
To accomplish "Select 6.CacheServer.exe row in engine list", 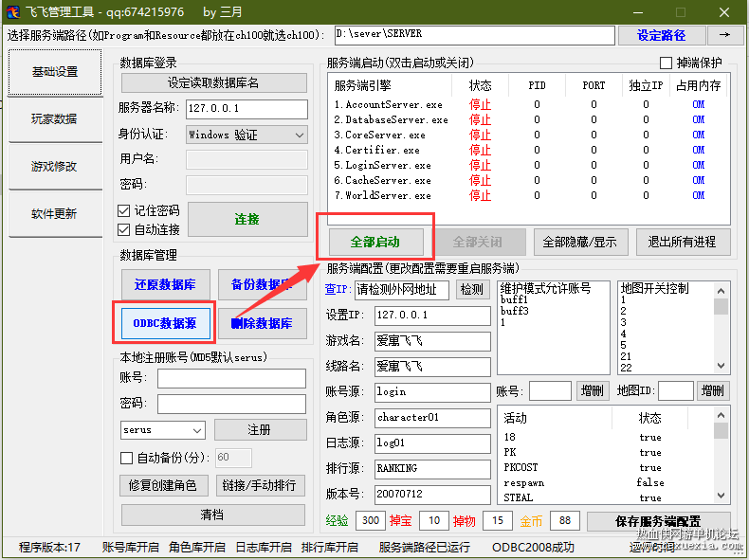I will 529,180.
